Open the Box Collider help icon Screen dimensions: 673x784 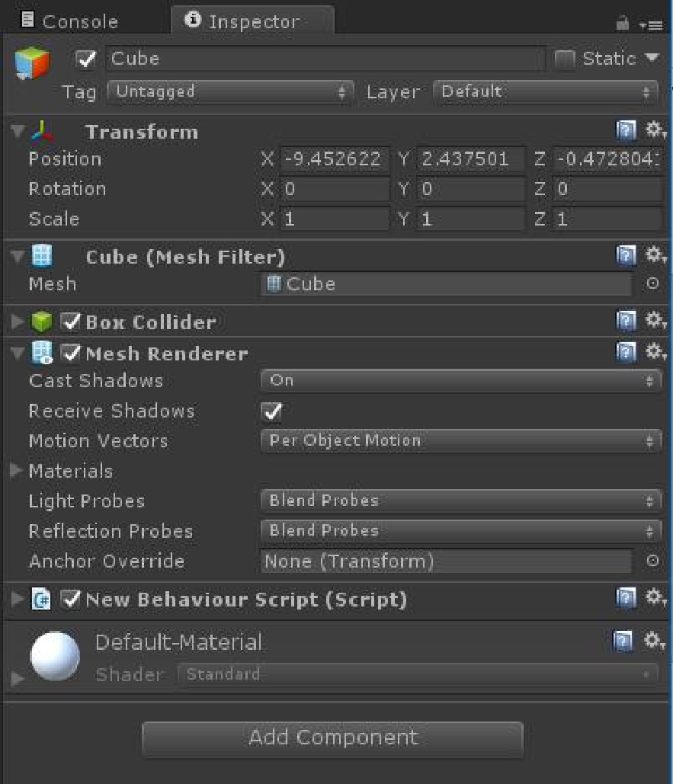click(x=624, y=322)
